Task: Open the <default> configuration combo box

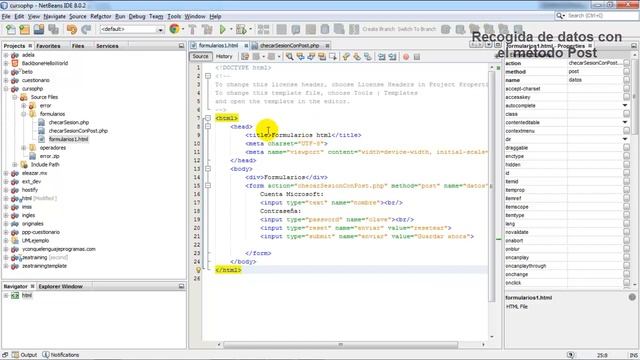Action: pyautogui.click(x=132, y=29)
